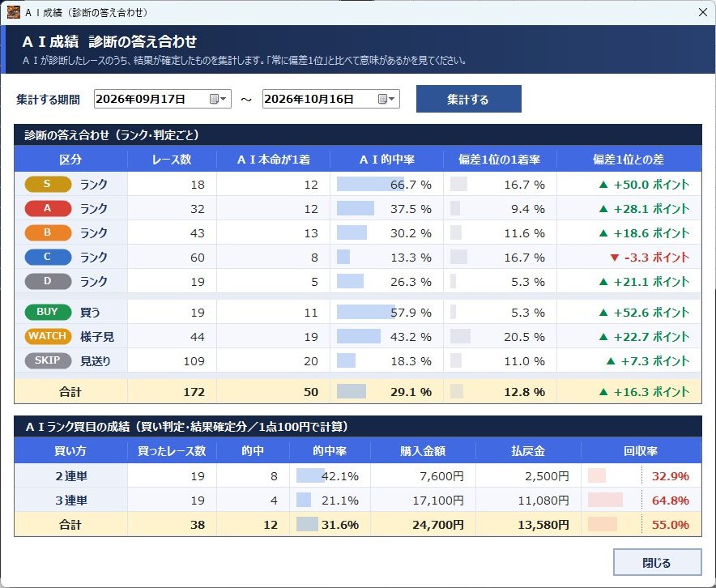The width and height of the screenshot is (716, 588).
Task: Click the +16.3 ポイント total difference
Action: [x=644, y=391]
